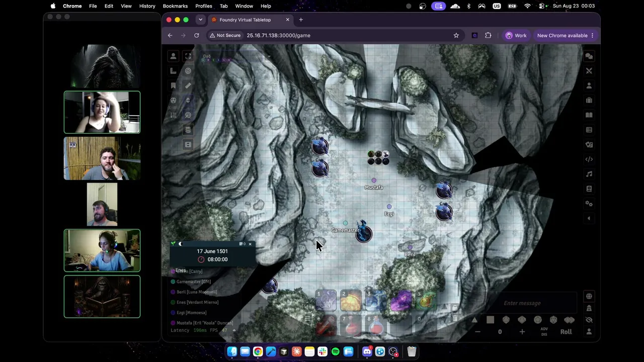The height and width of the screenshot is (362, 644).
Task: Open the Rollable Tables sidebar tab
Action: click(x=589, y=130)
